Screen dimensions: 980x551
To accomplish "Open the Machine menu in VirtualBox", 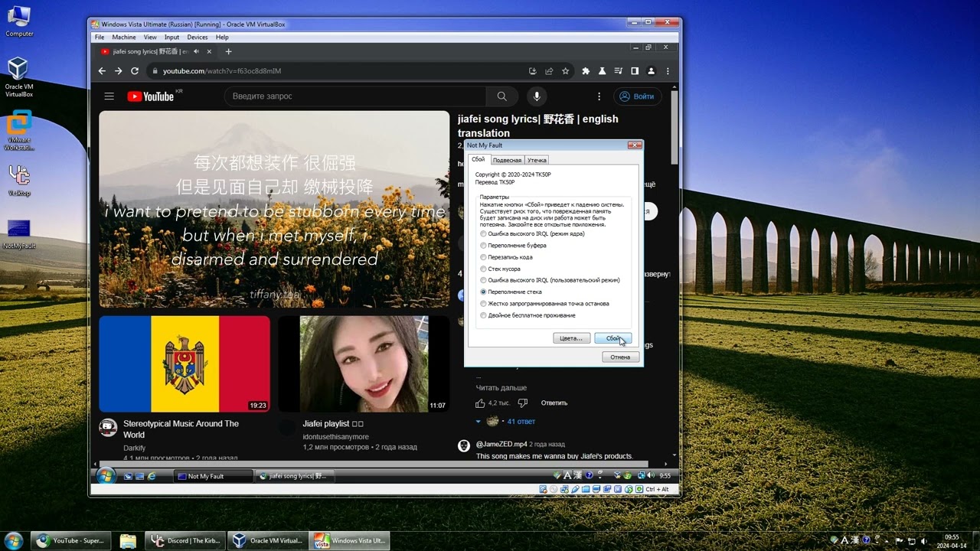I will point(124,37).
